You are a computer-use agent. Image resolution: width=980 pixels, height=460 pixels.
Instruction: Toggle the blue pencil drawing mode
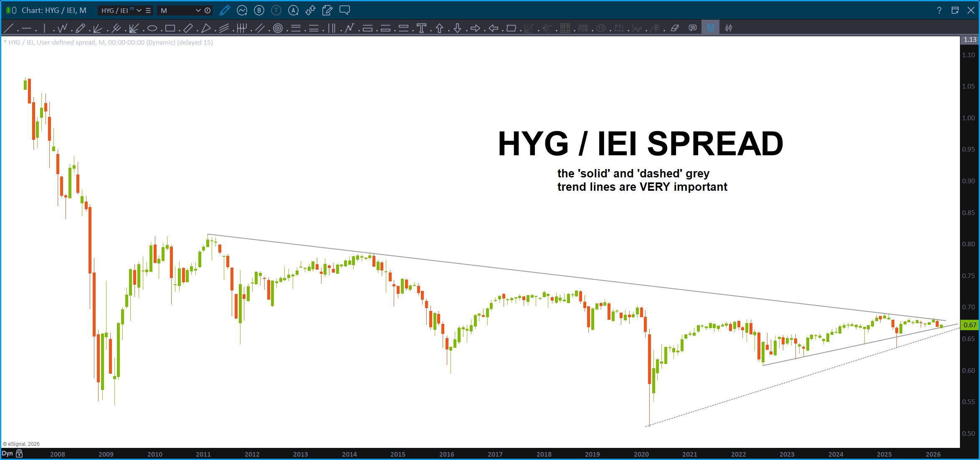tap(225, 10)
